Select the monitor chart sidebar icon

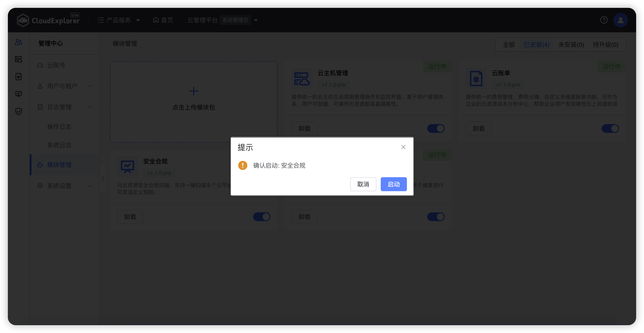19,94
